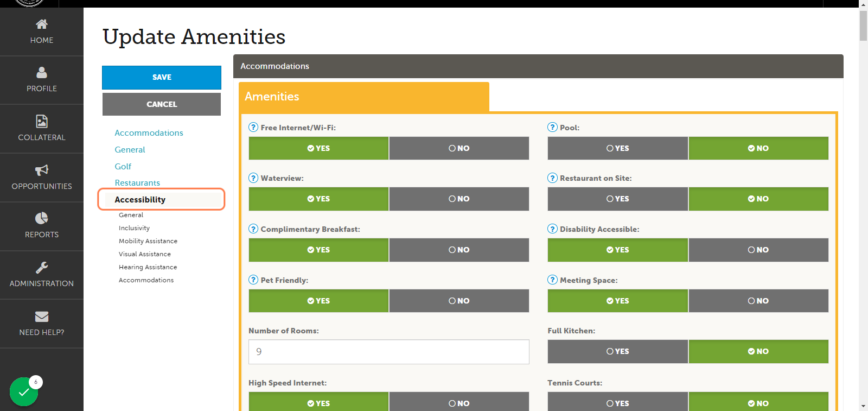This screenshot has height=411, width=868.
Task: Open help tooltip for Meeting Space
Action: pos(552,280)
